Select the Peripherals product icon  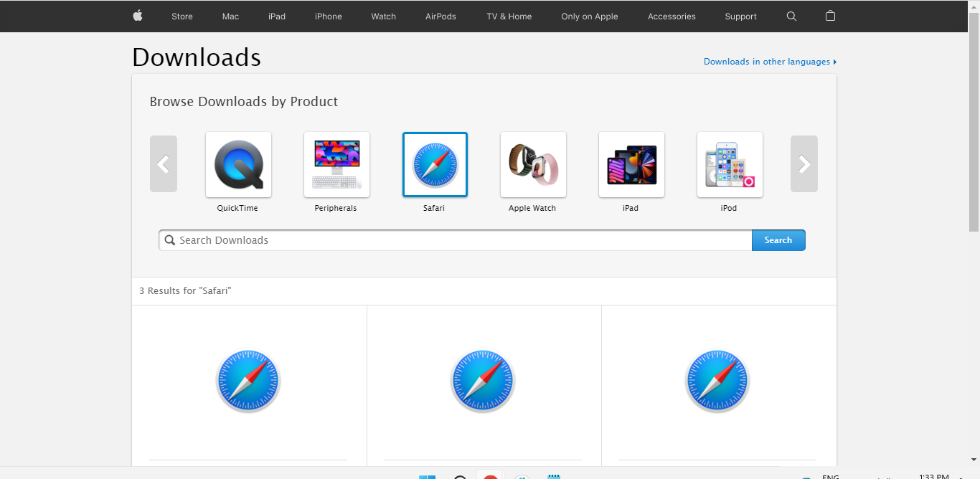(336, 164)
